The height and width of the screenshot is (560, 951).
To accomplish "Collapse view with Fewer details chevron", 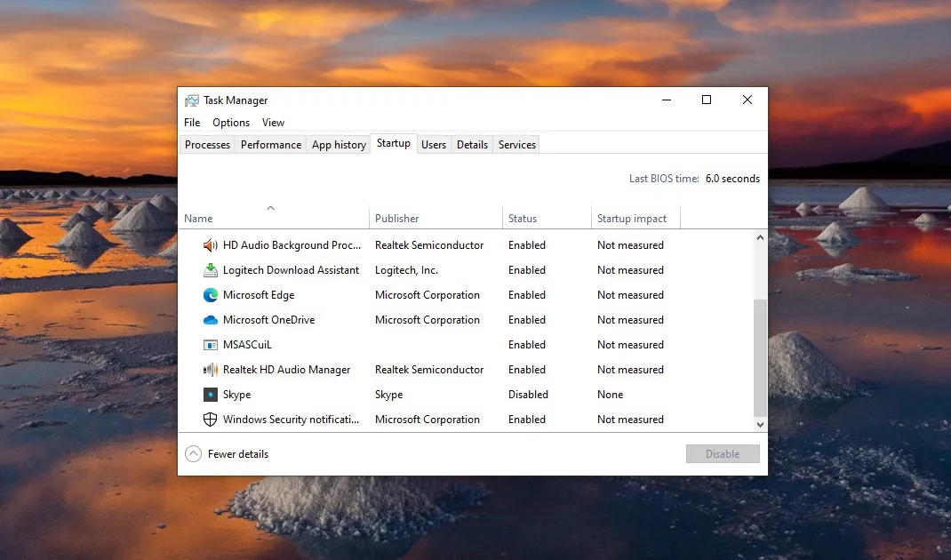I will coord(194,454).
